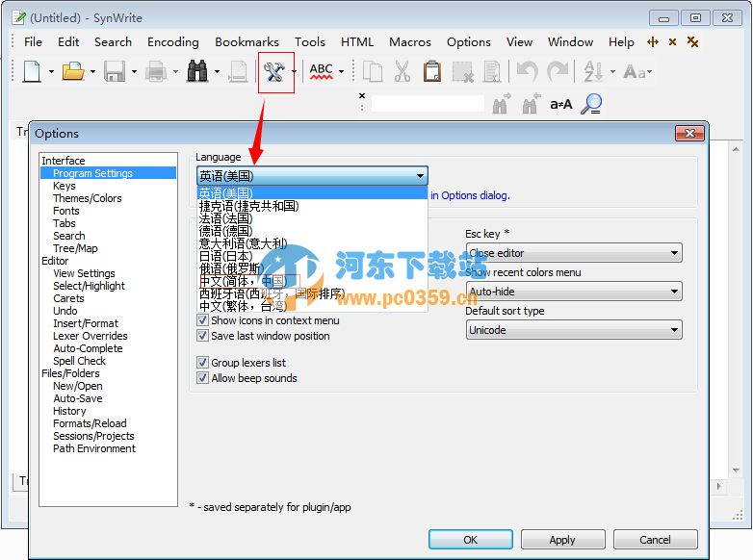Open Options via wrench tools icon

273,72
